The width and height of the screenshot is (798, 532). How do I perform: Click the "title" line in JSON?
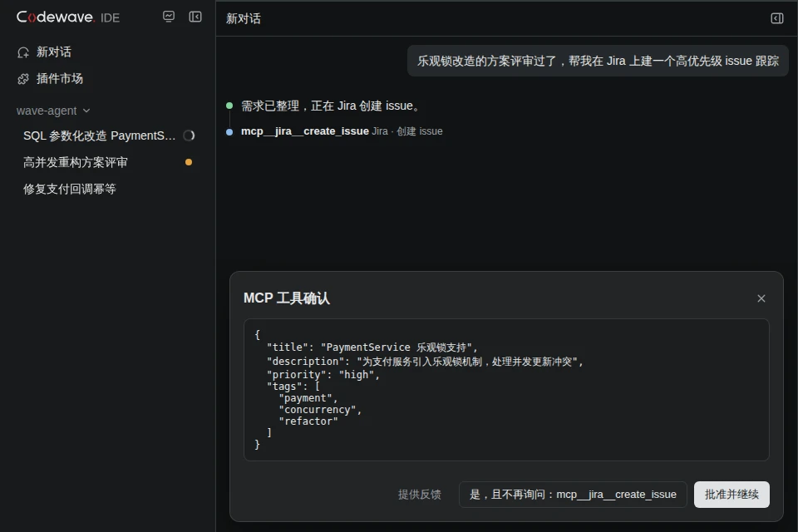point(372,347)
